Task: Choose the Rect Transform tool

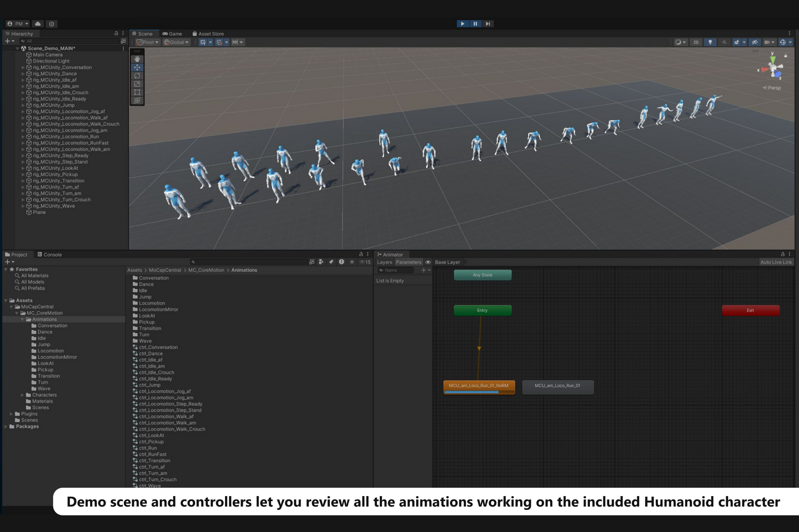Action: coord(137,92)
